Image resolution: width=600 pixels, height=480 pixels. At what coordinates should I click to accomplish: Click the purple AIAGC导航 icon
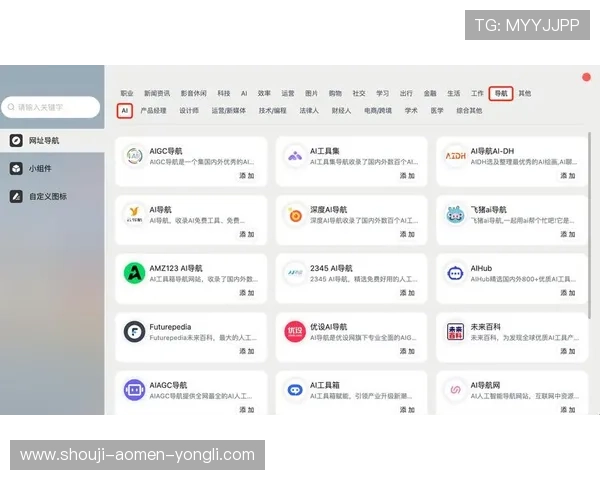tap(134, 390)
